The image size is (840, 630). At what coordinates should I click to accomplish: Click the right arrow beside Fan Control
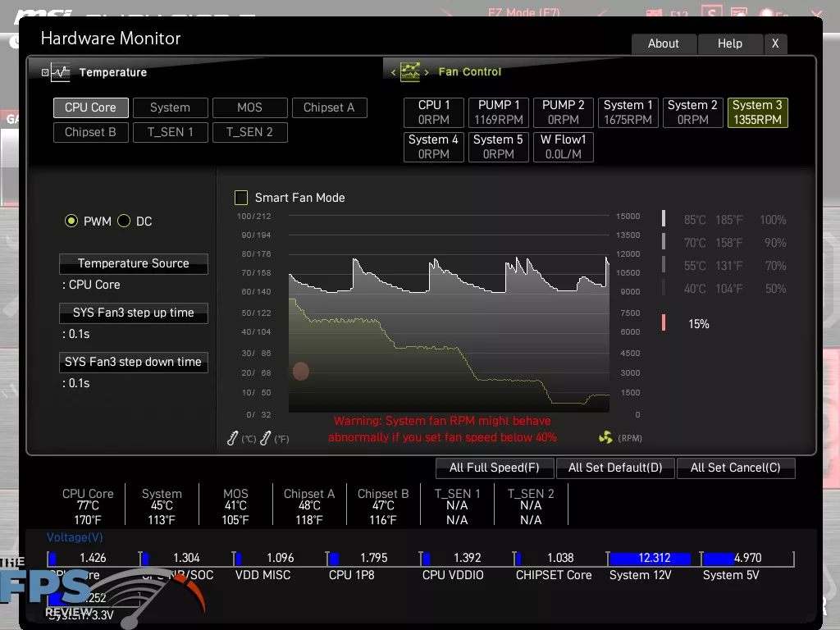[x=427, y=72]
